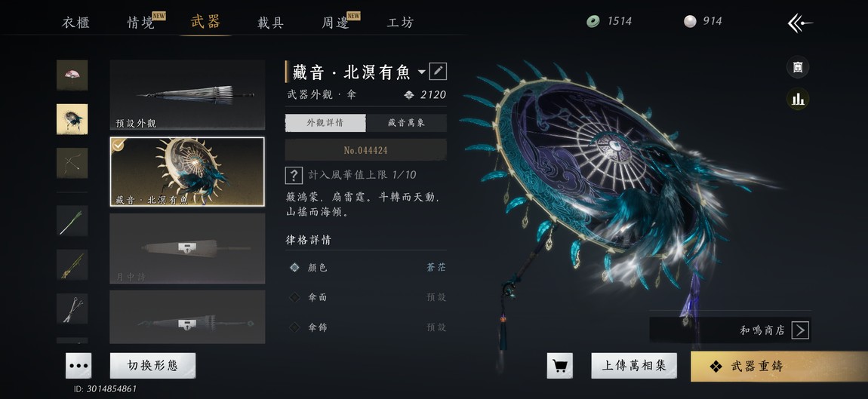Open the statistics bar chart icon

[798, 99]
